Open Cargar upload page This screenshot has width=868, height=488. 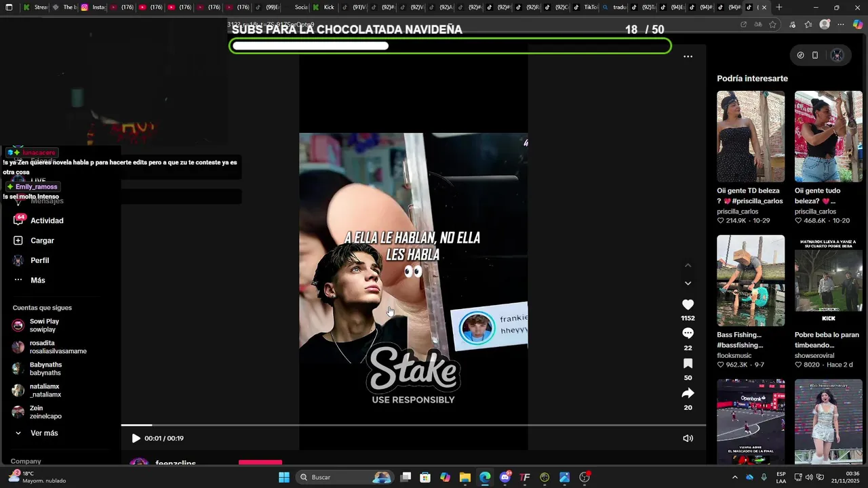click(42, 241)
